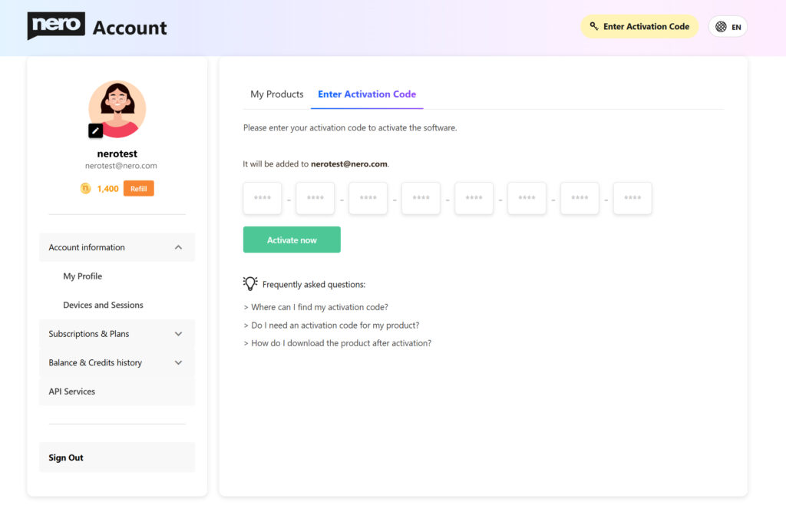The height and width of the screenshot is (532, 786).
Task: Click the key icon in the activation button
Action: click(592, 26)
